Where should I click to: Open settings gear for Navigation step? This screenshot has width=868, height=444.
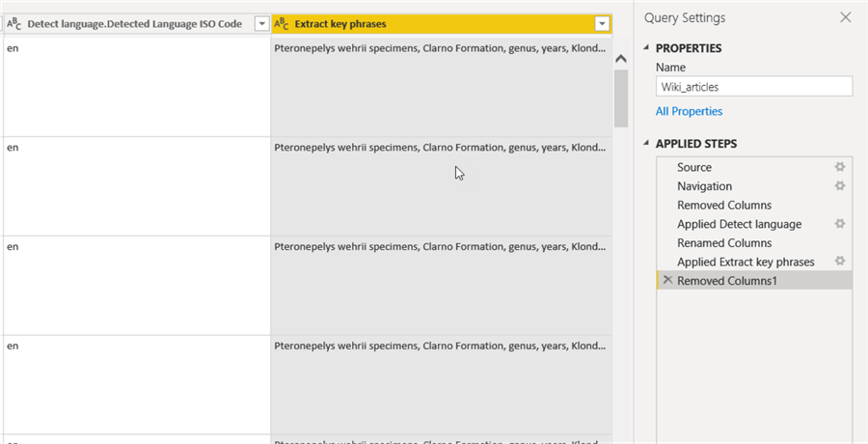pos(840,185)
